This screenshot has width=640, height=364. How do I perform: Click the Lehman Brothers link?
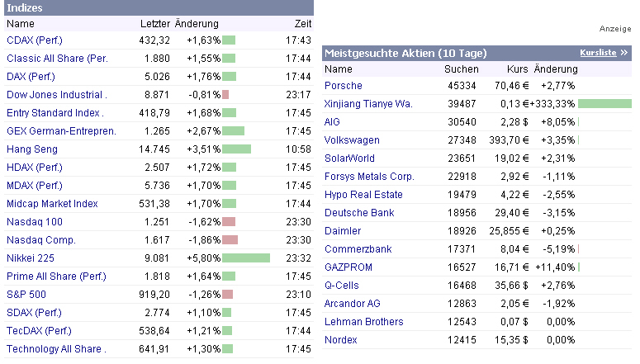click(x=363, y=322)
